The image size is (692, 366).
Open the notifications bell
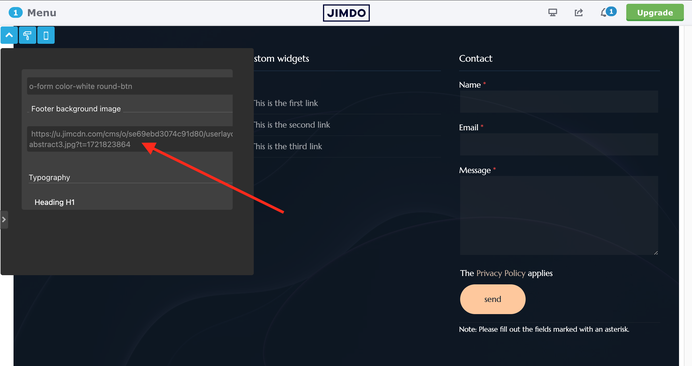(607, 12)
